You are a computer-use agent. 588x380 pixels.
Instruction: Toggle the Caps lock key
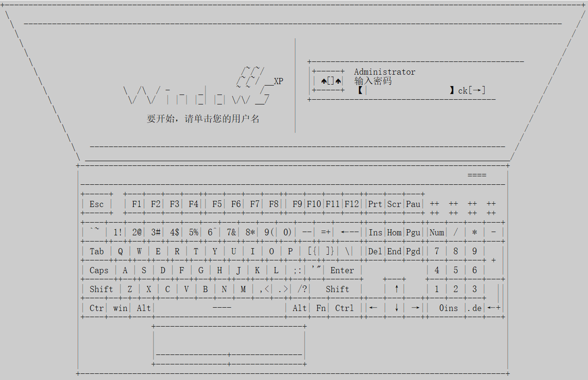99,270
